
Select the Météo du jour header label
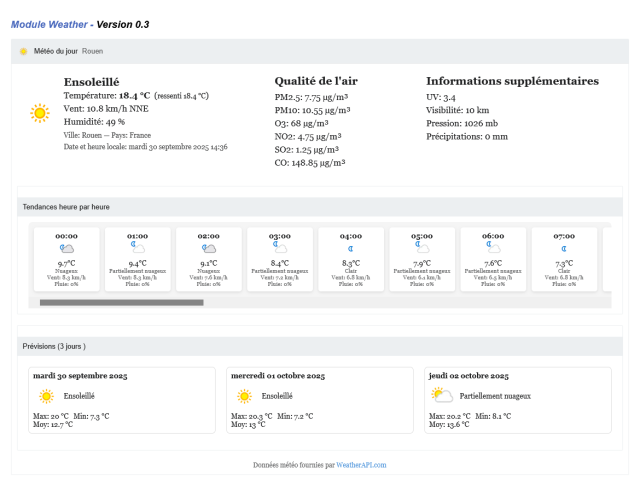(56, 51)
